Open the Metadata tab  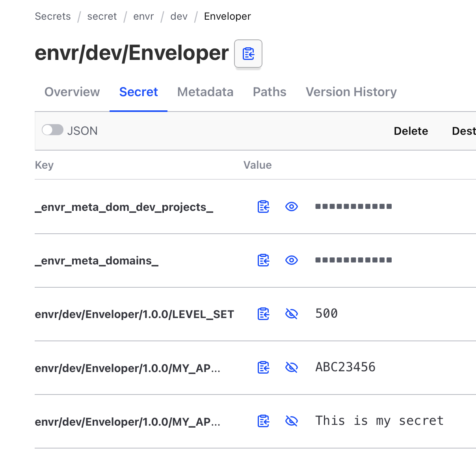[205, 92]
